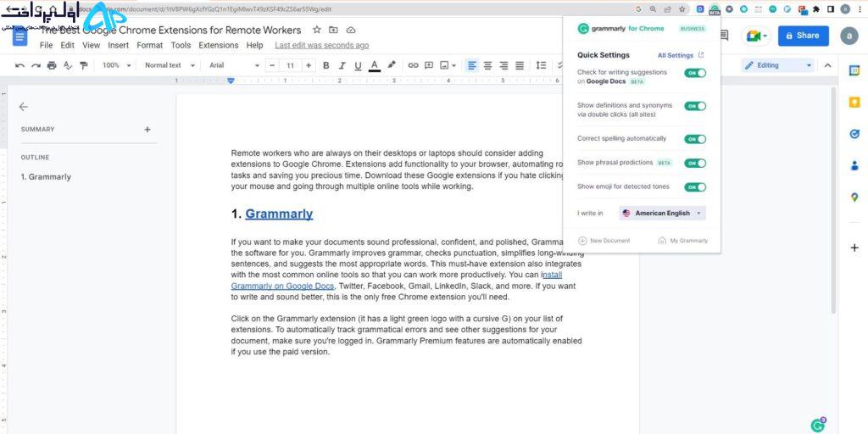Viewport: 868px width, 434px height.
Task: Open Google Maps side panel
Action: click(x=854, y=197)
